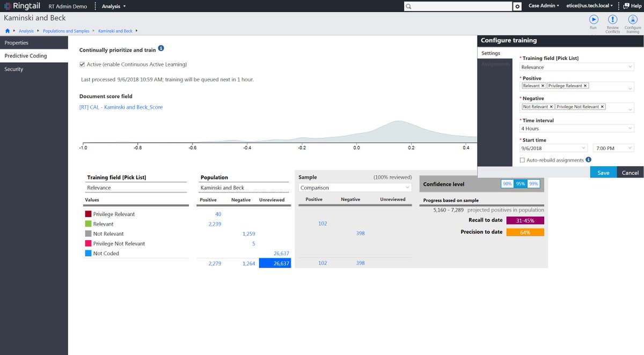
Task: Select 99% confidence level
Action: (x=533, y=184)
